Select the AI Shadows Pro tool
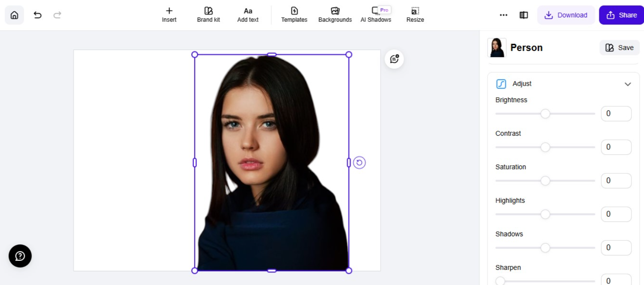 [375, 14]
